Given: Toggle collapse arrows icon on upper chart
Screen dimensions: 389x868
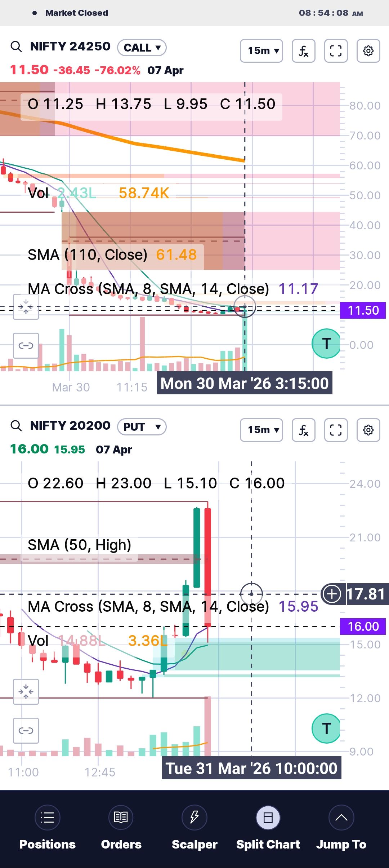Looking at the screenshot, I should [26, 307].
